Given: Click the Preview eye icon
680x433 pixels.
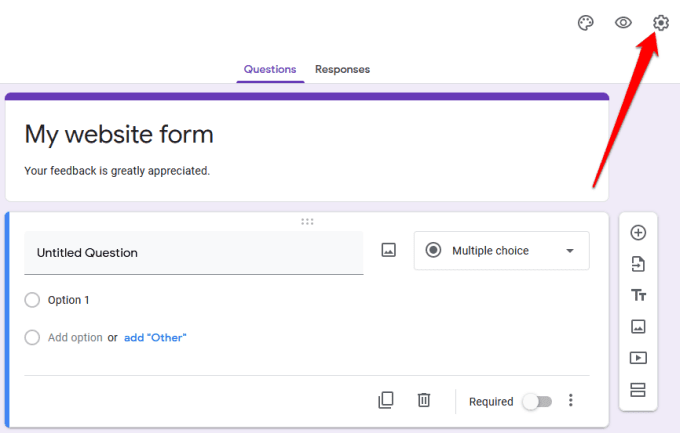Looking at the screenshot, I should 623,22.
